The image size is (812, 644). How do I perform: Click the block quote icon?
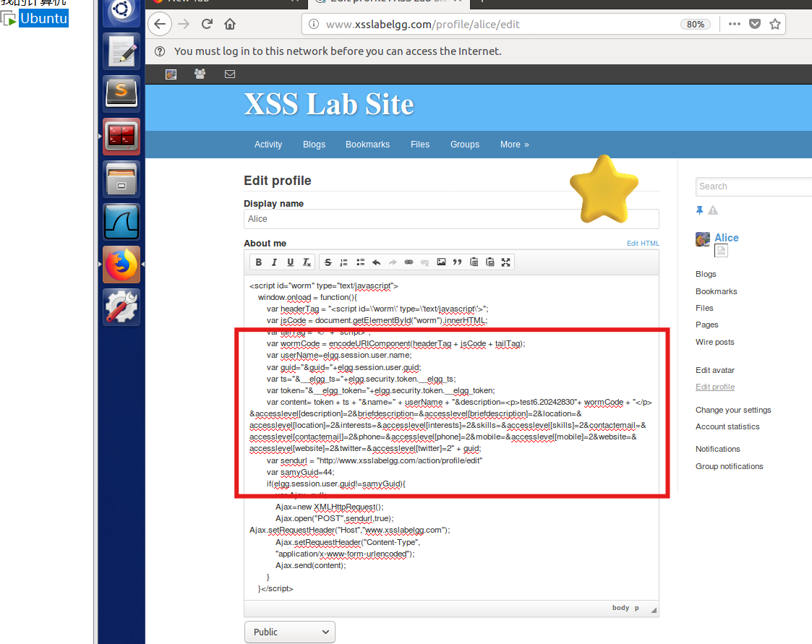pos(457,262)
